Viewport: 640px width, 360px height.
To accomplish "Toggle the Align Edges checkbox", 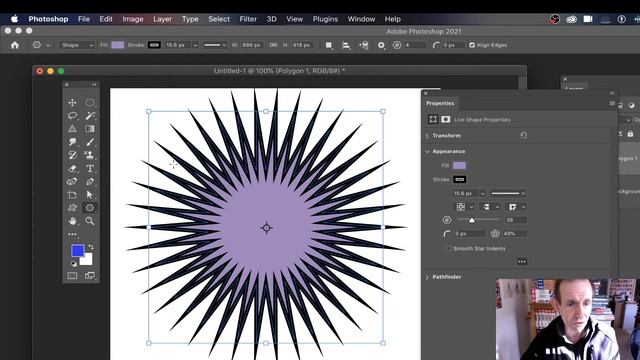I will click(472, 45).
